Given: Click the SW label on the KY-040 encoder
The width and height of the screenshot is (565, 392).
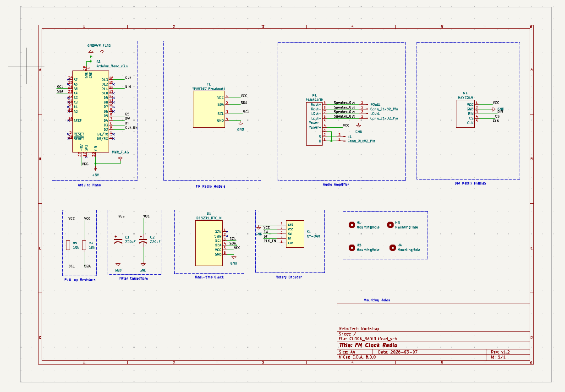Looking at the screenshot, I should click(266, 232).
